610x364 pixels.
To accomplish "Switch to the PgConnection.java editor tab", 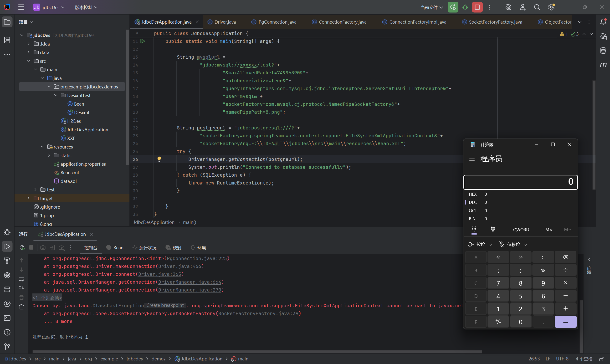I will click(277, 22).
